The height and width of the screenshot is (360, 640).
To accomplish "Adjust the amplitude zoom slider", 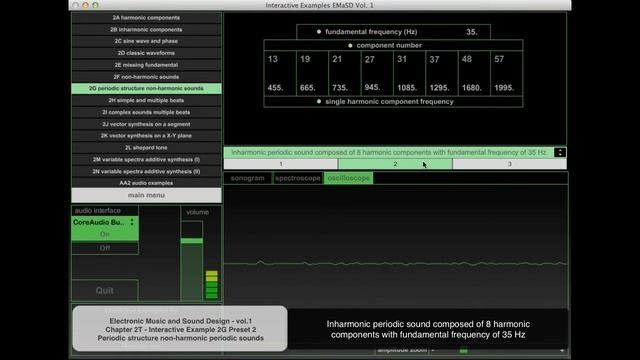I will click(x=463, y=350).
